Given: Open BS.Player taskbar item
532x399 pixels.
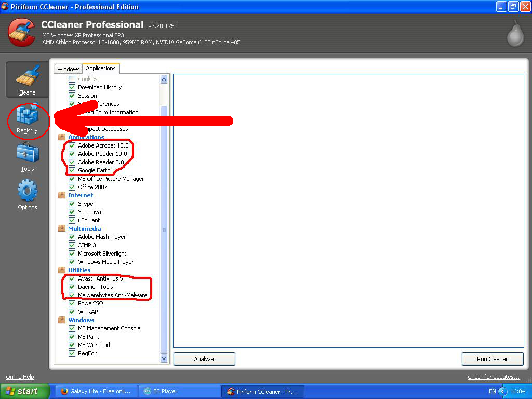Looking at the screenshot, I should pos(180,391).
